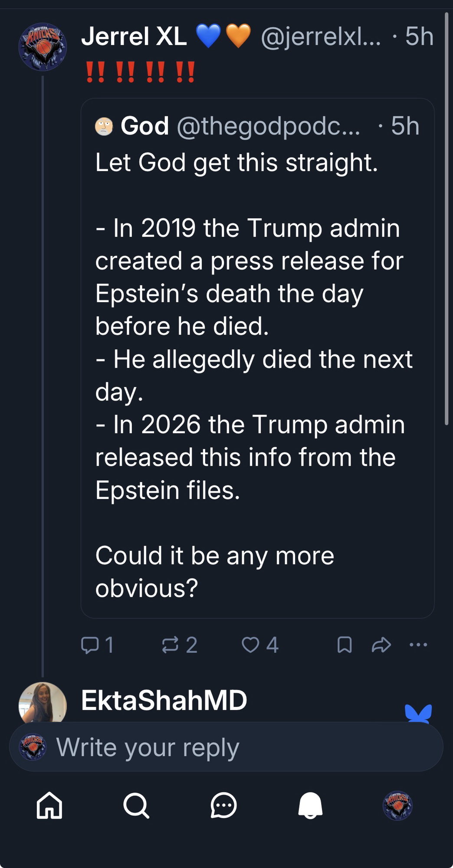Like the post with heart icon
The image size is (453, 868).
tap(250, 645)
